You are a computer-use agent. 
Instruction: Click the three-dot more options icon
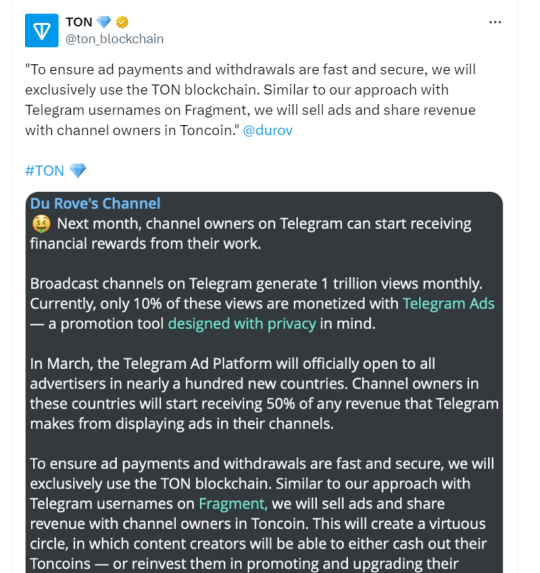click(495, 22)
